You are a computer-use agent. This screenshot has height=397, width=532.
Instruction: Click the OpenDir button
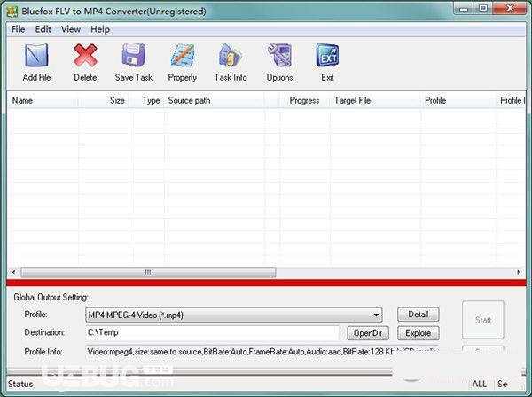(x=368, y=333)
